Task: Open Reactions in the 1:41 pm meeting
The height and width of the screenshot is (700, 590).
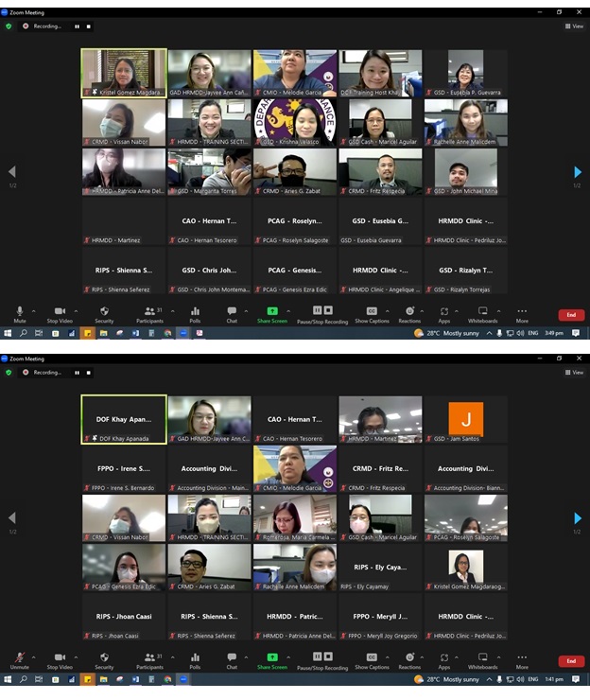Action: [409, 660]
